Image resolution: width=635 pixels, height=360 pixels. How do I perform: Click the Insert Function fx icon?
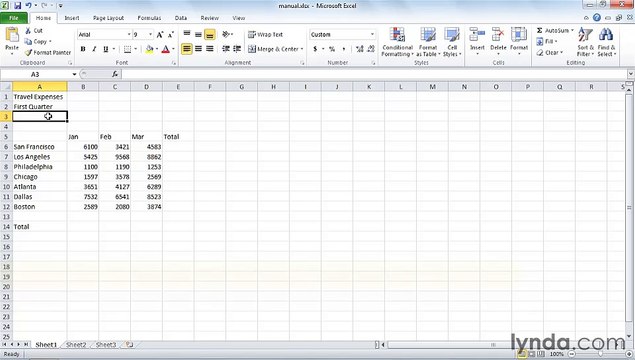(115, 74)
